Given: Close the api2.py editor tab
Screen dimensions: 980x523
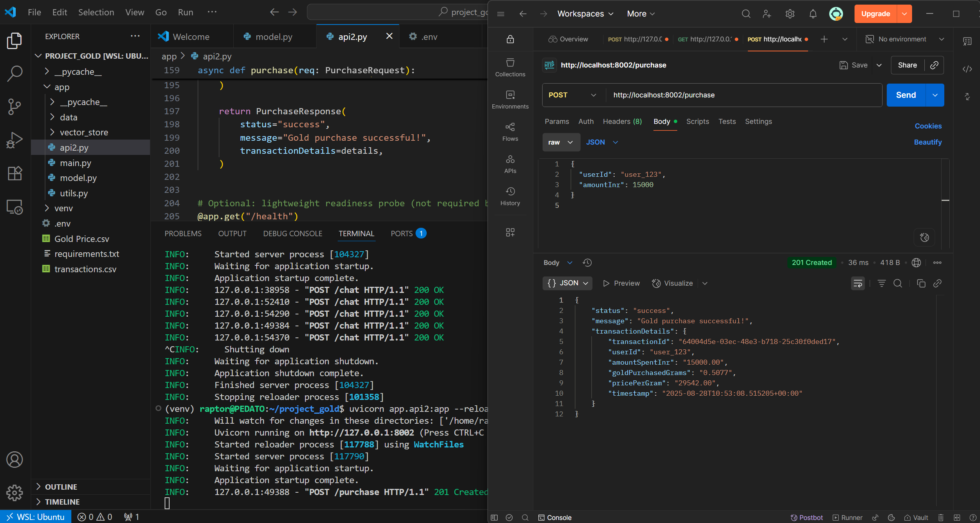Looking at the screenshot, I should coord(389,36).
